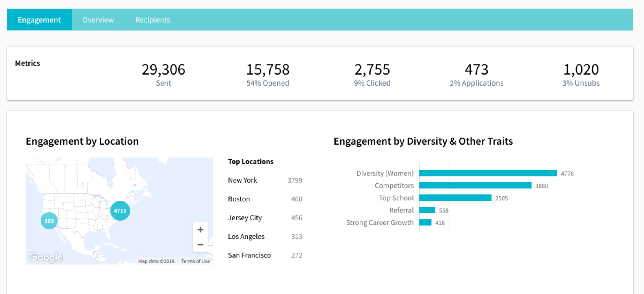Zoom in on the map

pyautogui.click(x=200, y=230)
